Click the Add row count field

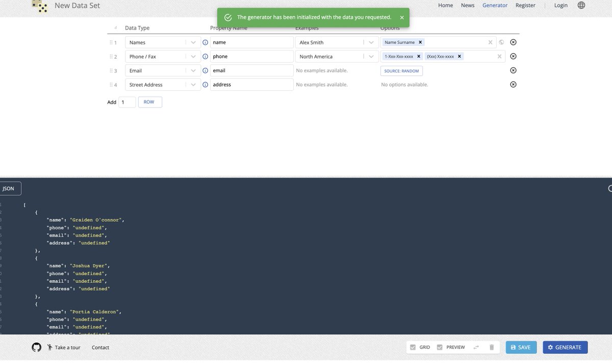127,102
